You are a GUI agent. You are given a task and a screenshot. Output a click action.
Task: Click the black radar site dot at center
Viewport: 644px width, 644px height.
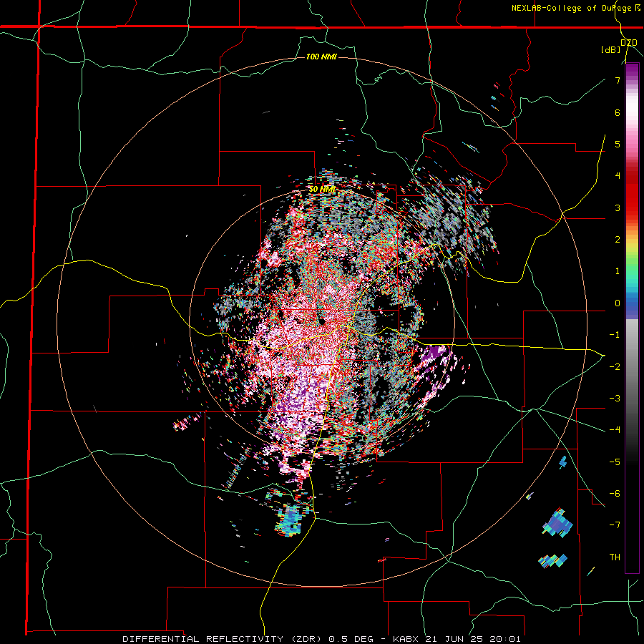322,321
